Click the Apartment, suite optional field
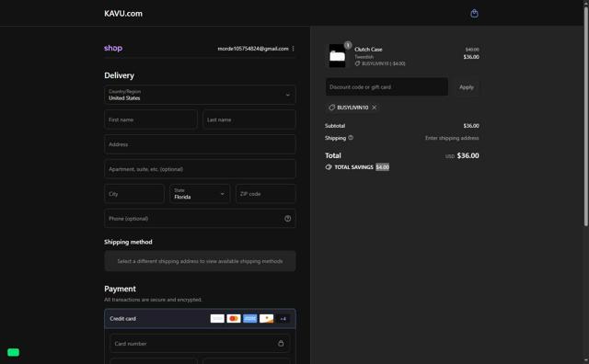Screen dimensions: 589x364 (200, 169)
